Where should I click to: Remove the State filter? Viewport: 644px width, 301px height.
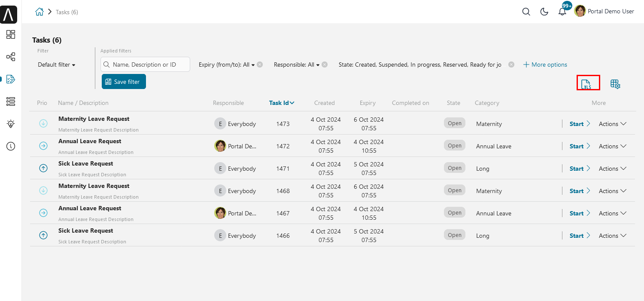coord(511,64)
